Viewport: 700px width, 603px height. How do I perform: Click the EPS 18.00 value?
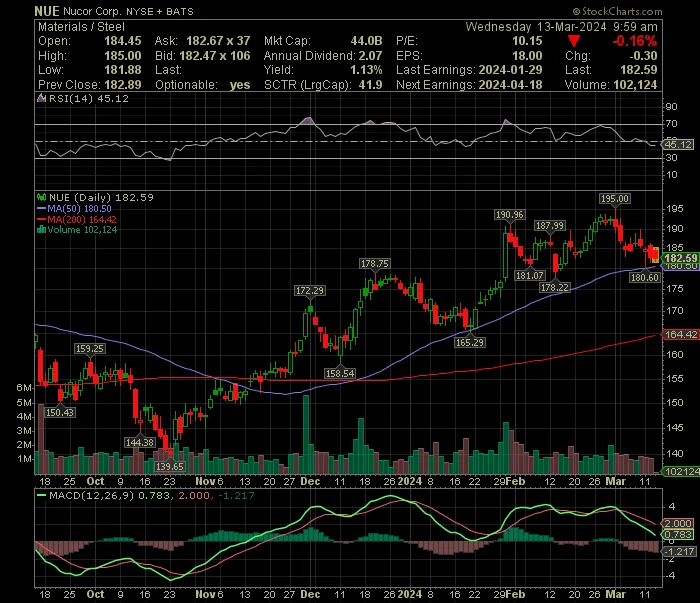point(527,56)
